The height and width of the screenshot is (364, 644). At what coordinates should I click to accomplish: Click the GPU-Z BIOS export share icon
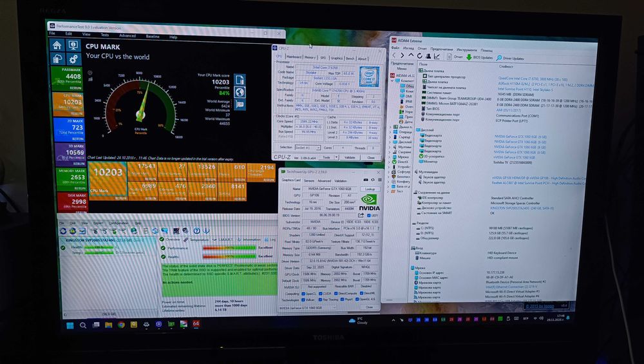tap(361, 215)
